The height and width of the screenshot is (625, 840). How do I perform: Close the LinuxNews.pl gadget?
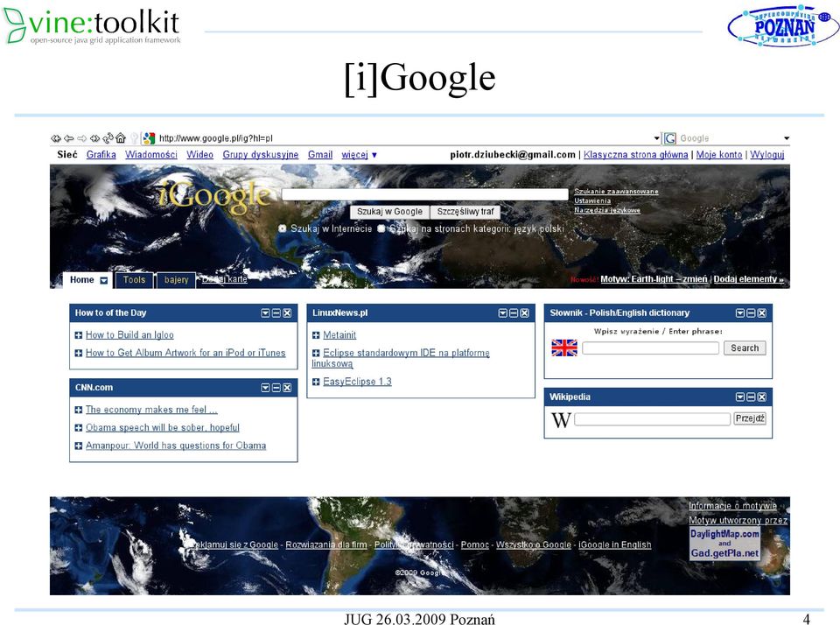click(524, 313)
